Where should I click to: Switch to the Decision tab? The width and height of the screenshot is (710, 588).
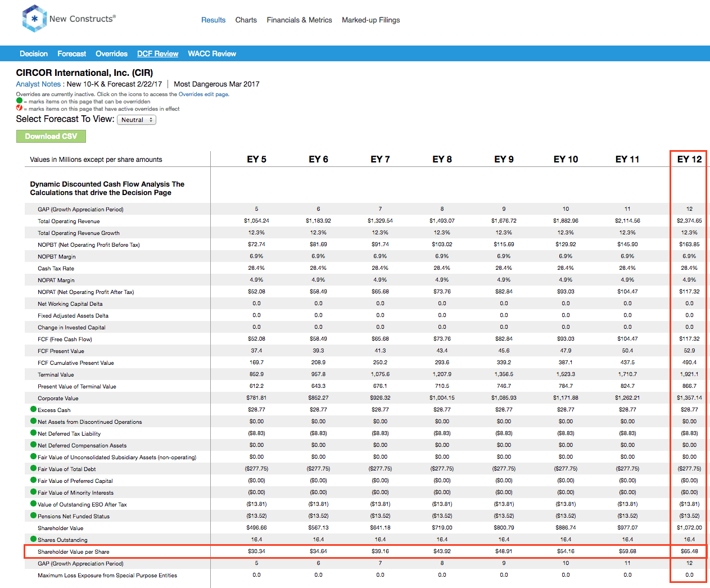click(x=34, y=53)
